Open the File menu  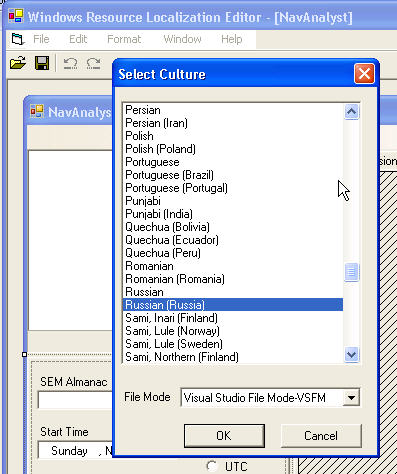41,39
